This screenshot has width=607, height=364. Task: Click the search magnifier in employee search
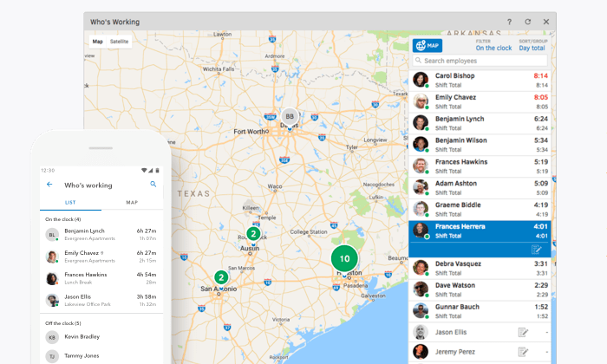418,61
